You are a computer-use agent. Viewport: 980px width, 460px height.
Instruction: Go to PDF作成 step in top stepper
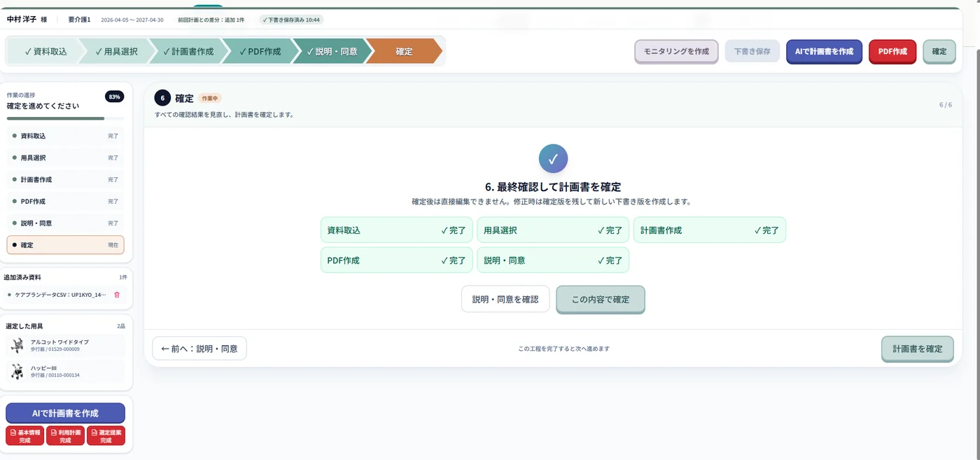[x=260, y=51]
